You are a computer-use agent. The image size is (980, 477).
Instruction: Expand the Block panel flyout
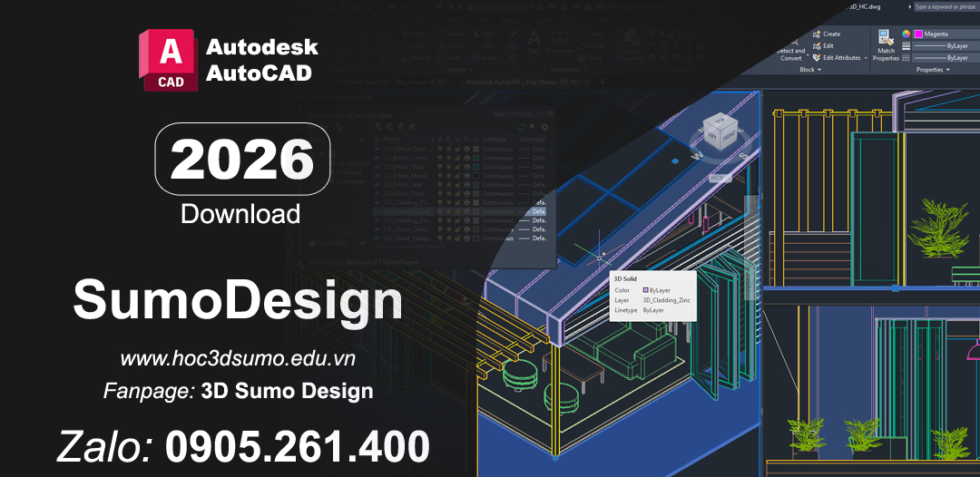coord(819,70)
